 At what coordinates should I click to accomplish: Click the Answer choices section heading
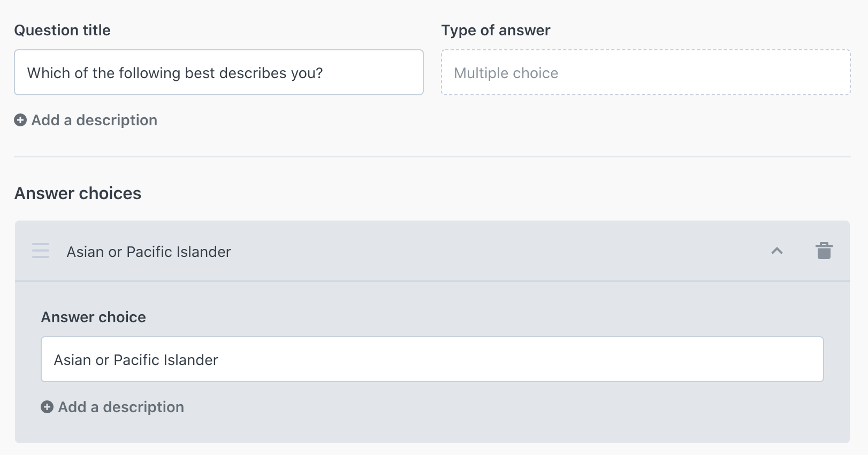[78, 193]
